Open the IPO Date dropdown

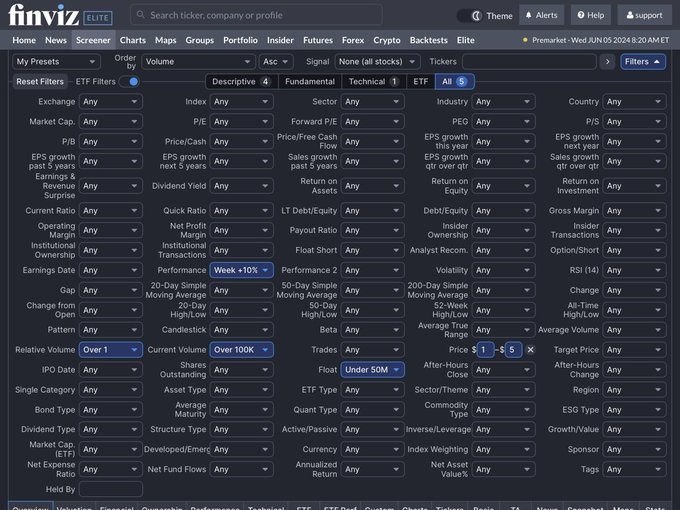point(111,369)
